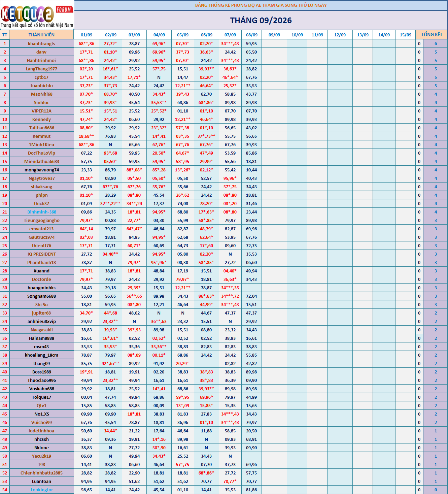The height and width of the screenshot is (494, 448).
Task: Select member name 'Xuannd'
Action: pyautogui.click(x=41, y=271)
